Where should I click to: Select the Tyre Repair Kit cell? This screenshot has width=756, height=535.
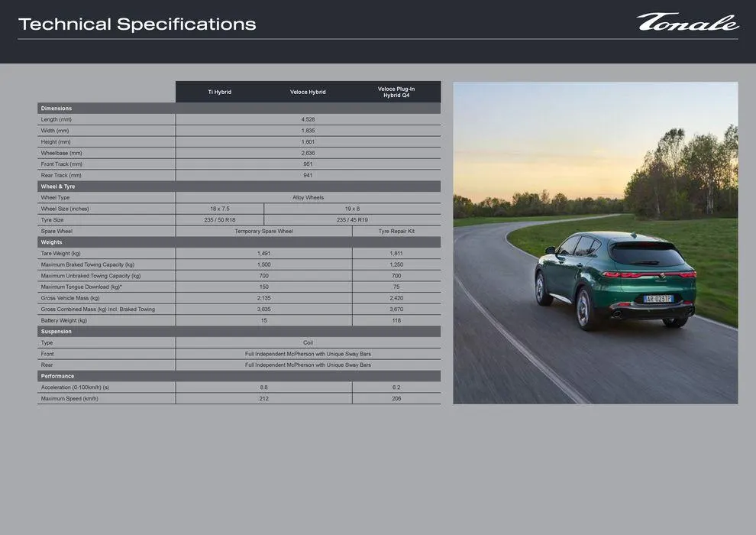pyautogui.click(x=396, y=231)
